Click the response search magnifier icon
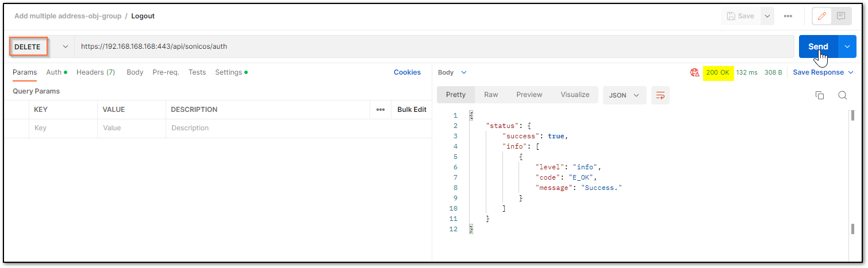 pyautogui.click(x=842, y=95)
